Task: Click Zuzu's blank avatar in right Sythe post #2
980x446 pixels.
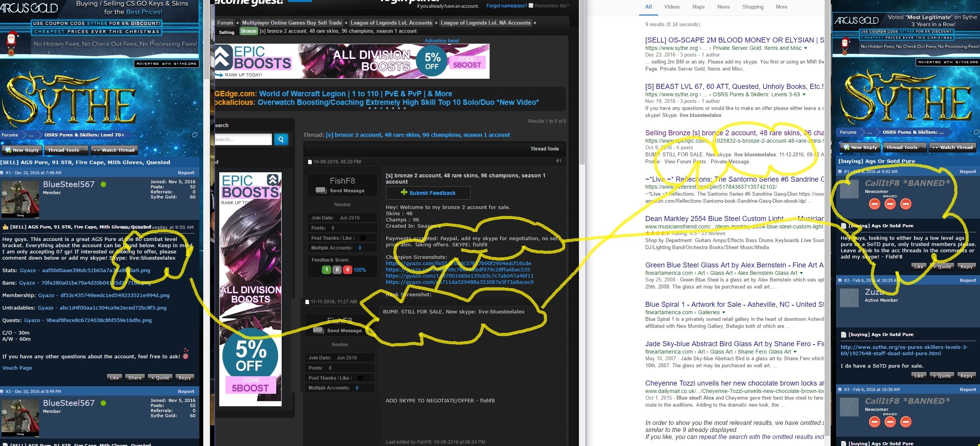Action: [849, 298]
